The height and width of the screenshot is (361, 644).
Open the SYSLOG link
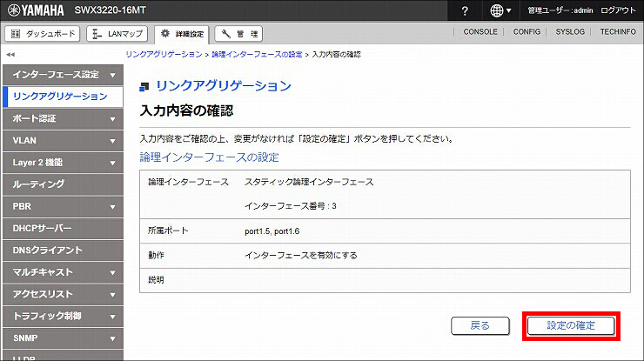[570, 31]
